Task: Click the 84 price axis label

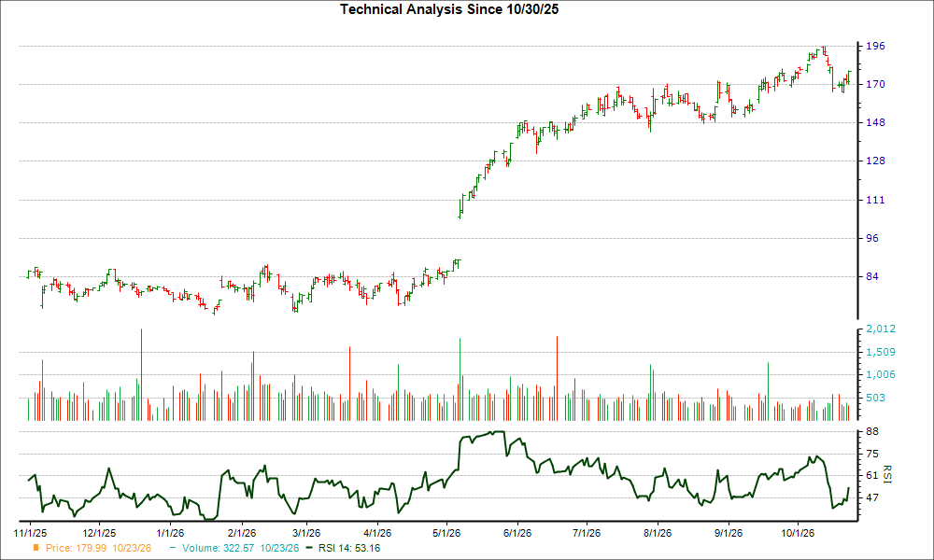Action: click(871, 276)
